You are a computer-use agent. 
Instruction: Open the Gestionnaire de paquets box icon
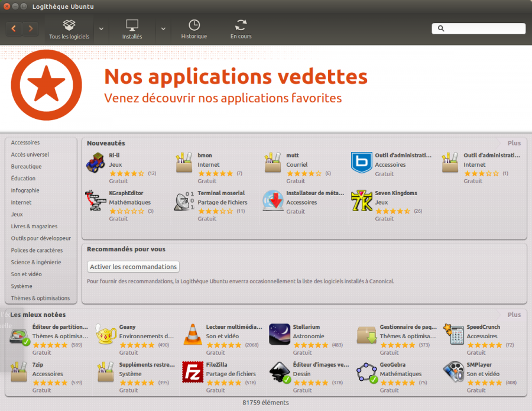pyautogui.click(x=366, y=335)
